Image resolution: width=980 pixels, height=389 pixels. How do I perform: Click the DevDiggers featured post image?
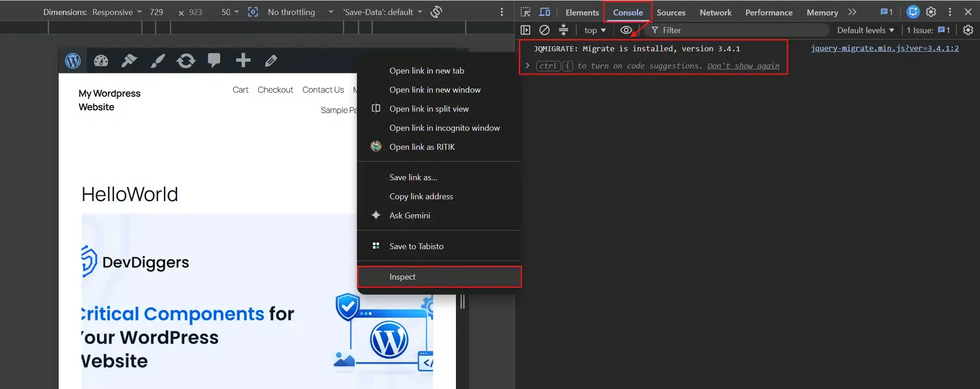(x=257, y=301)
